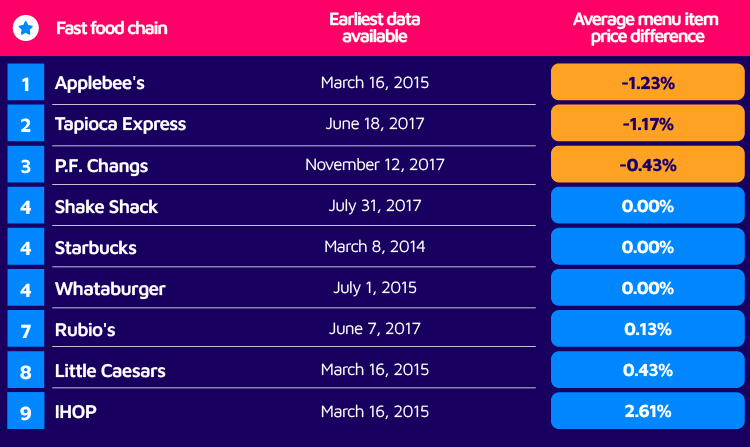Click the rank 3 number badge
This screenshot has height=447, width=750.
pyautogui.click(x=26, y=164)
